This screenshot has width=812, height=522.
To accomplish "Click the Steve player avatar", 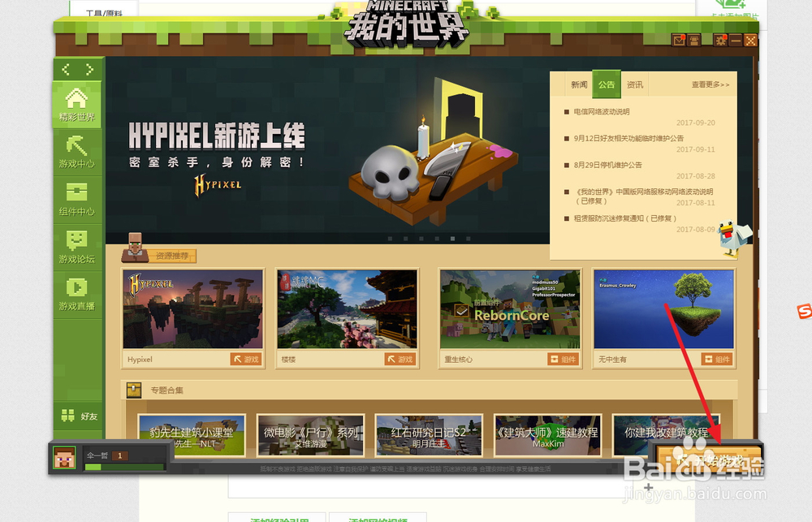I will [65, 459].
